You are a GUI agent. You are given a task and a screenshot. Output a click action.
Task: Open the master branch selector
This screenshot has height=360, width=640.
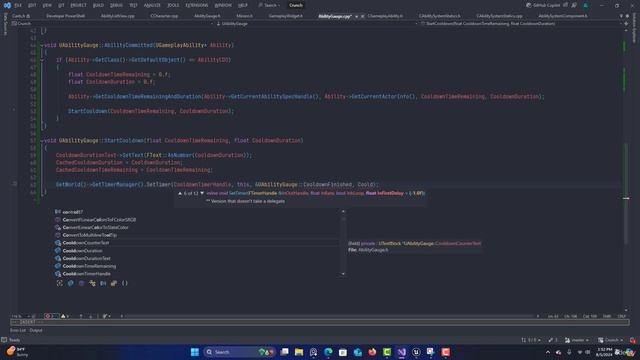tap(577, 340)
